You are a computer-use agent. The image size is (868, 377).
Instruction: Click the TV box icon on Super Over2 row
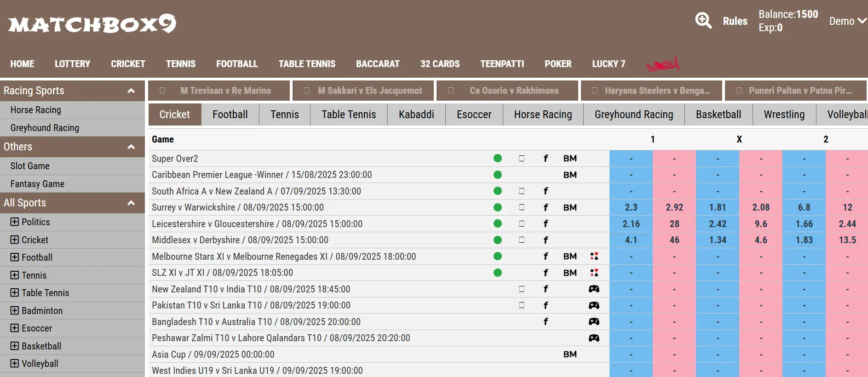click(522, 159)
